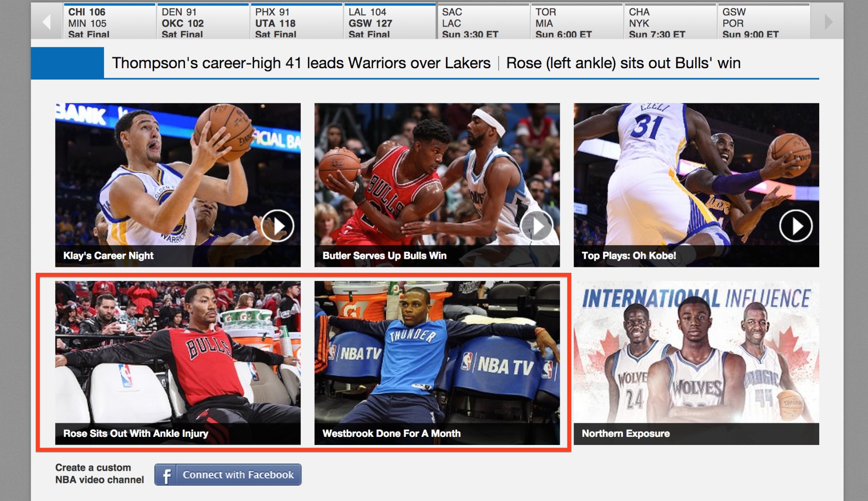This screenshot has height=501, width=868.
Task: Open the CHI 106 MIN 105 game score
Action: coord(109,22)
